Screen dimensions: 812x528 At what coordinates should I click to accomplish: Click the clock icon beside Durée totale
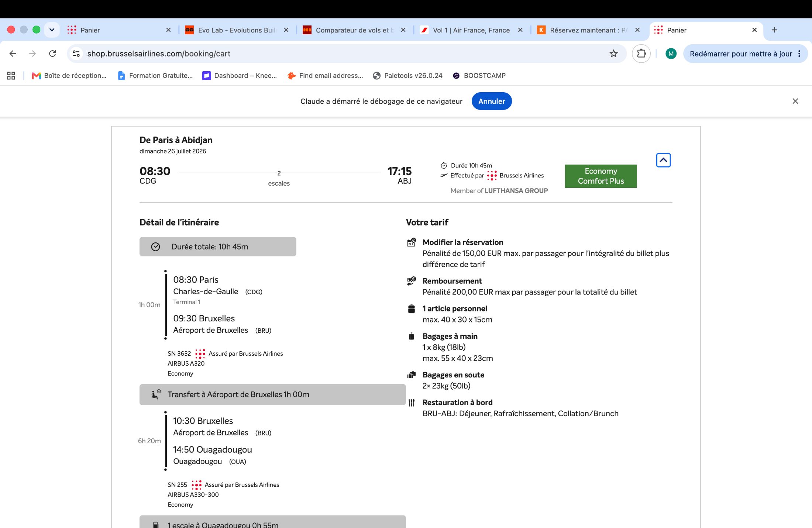pyautogui.click(x=155, y=247)
